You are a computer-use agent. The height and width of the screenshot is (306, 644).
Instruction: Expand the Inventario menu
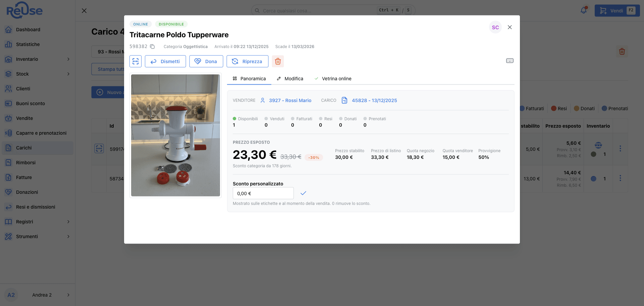(x=38, y=59)
